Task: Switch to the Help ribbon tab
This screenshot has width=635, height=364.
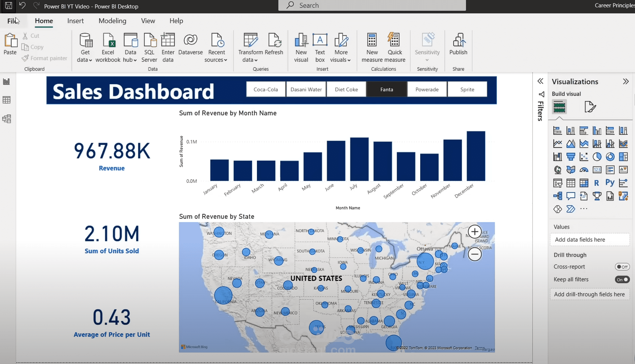Action: [x=176, y=21]
